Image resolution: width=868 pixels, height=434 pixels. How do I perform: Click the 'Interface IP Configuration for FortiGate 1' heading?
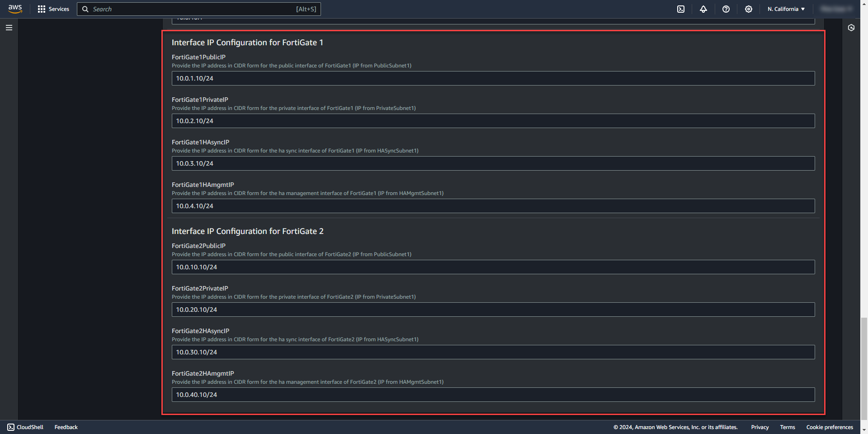pyautogui.click(x=247, y=43)
